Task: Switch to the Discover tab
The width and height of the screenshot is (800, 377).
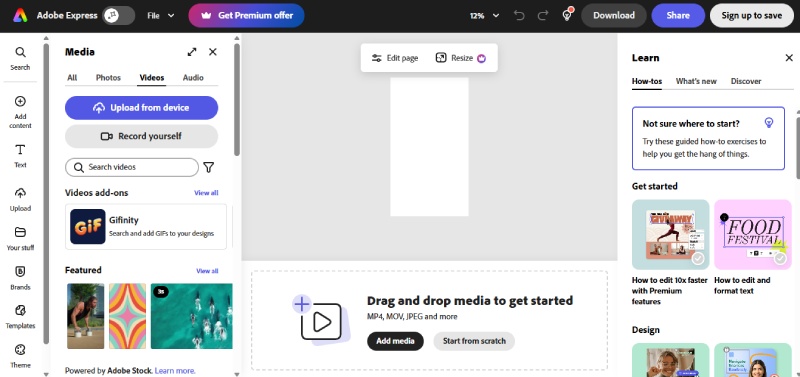Action: (746, 82)
